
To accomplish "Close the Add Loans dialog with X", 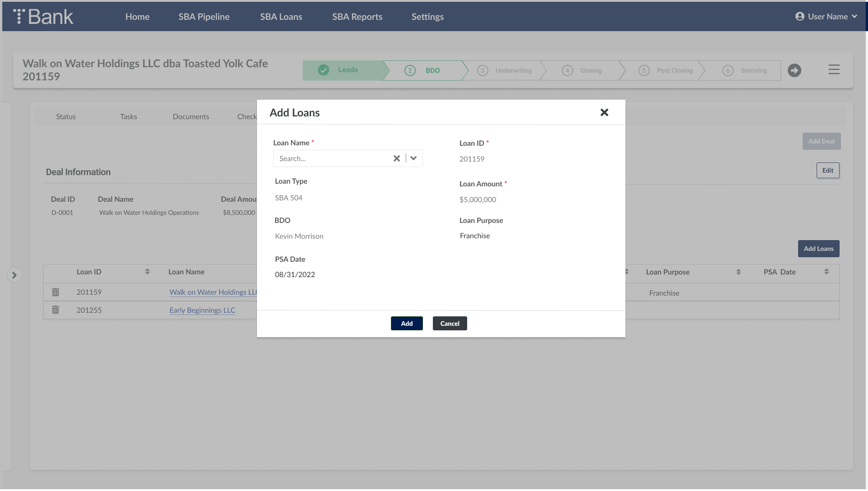I will click(x=604, y=112).
